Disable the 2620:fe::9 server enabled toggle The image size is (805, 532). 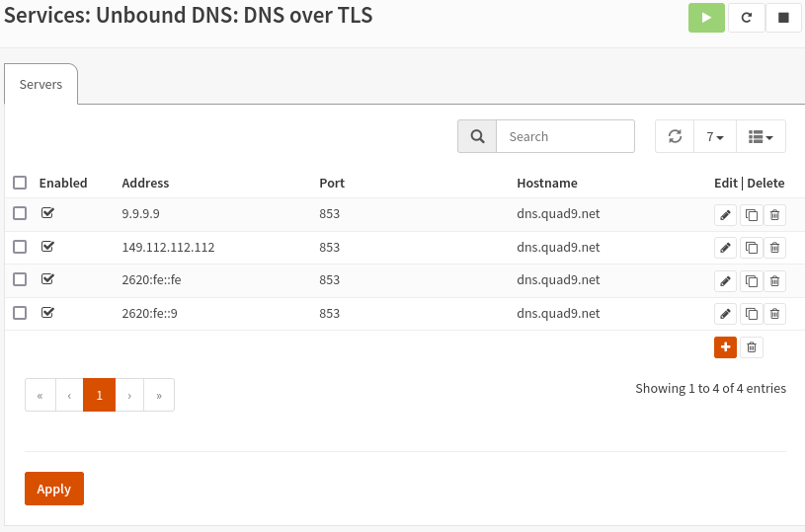47,313
